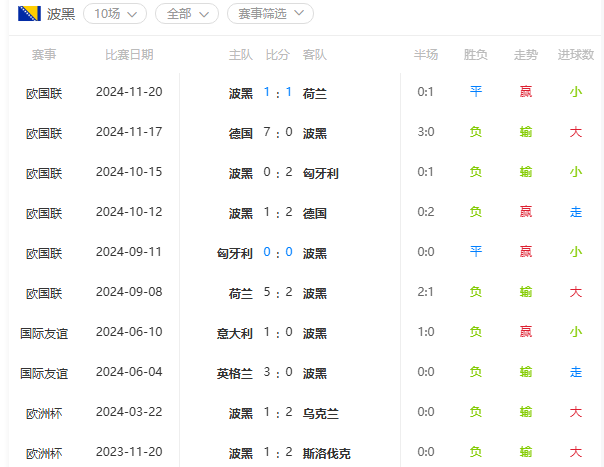The image size is (604, 467).
Task: Click the date 2024-10-15
Action: 129,172
